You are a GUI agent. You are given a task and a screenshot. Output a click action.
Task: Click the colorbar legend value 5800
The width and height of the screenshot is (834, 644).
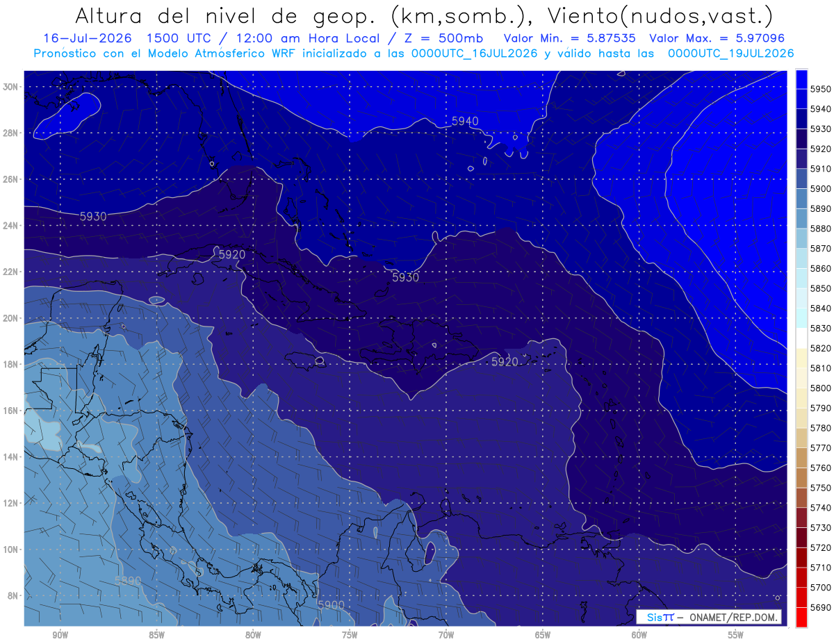pyautogui.click(x=821, y=388)
